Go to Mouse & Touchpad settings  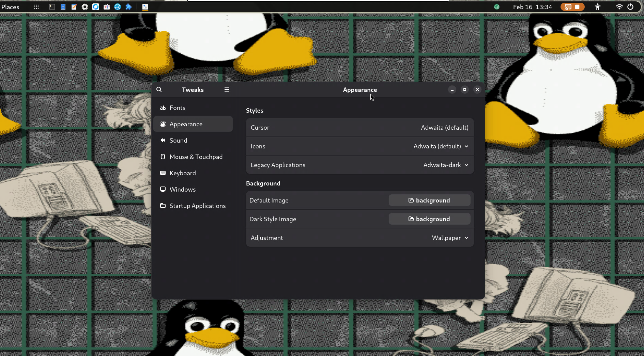point(193,157)
